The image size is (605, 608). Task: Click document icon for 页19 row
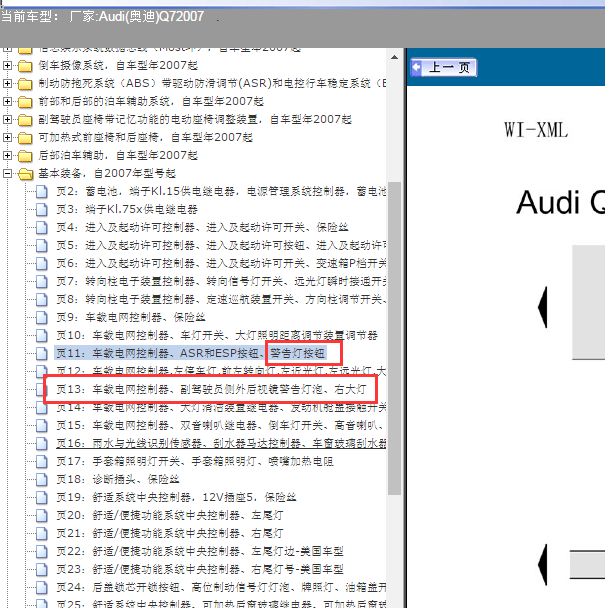pos(42,497)
